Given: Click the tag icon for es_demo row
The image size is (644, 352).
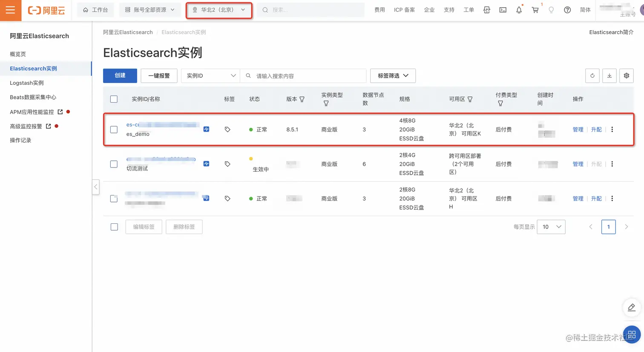Looking at the screenshot, I should tap(227, 130).
